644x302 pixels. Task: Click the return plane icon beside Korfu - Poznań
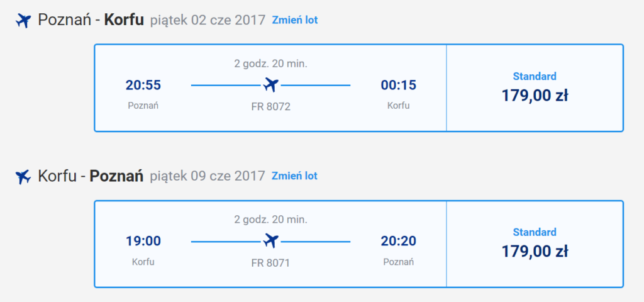[23, 177]
